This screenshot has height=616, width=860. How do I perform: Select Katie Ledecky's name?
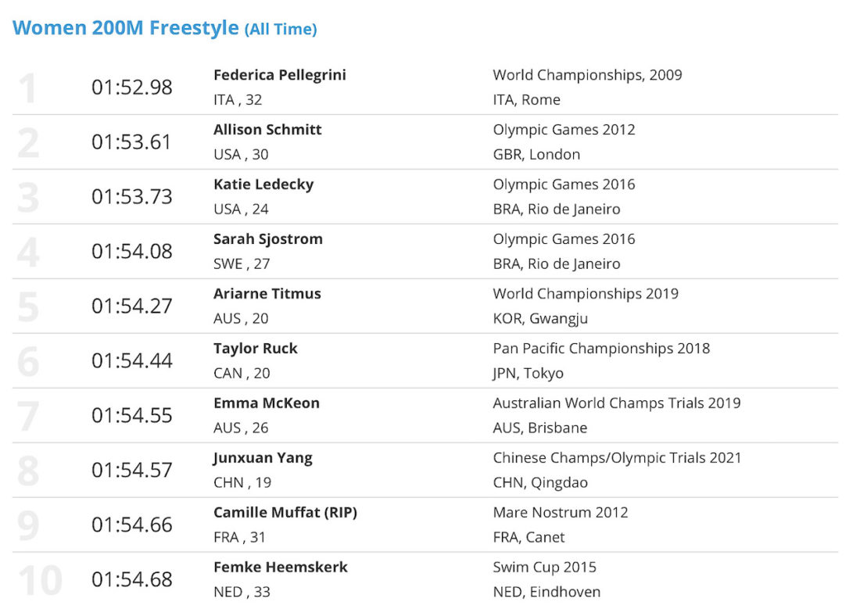pos(263,184)
